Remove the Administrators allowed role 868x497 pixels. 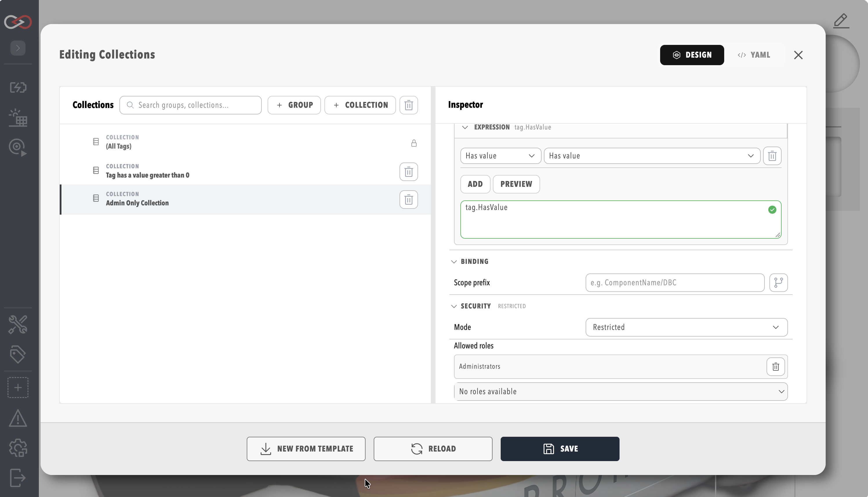[776, 367]
